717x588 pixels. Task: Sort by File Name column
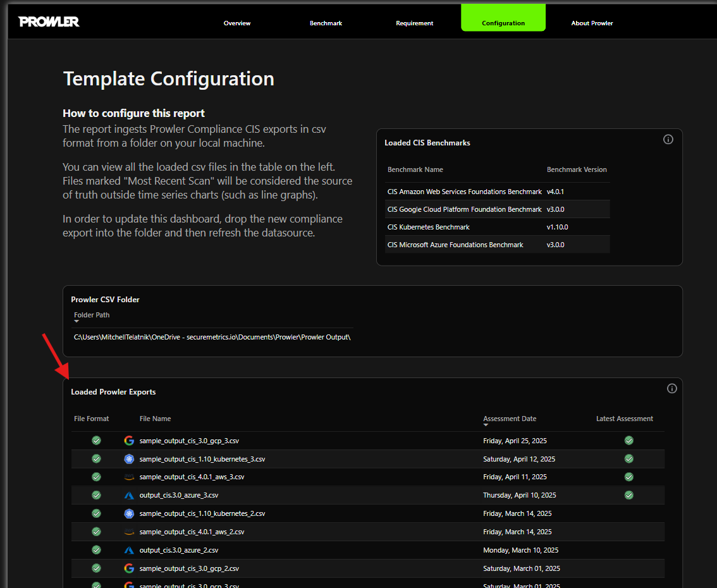click(155, 419)
